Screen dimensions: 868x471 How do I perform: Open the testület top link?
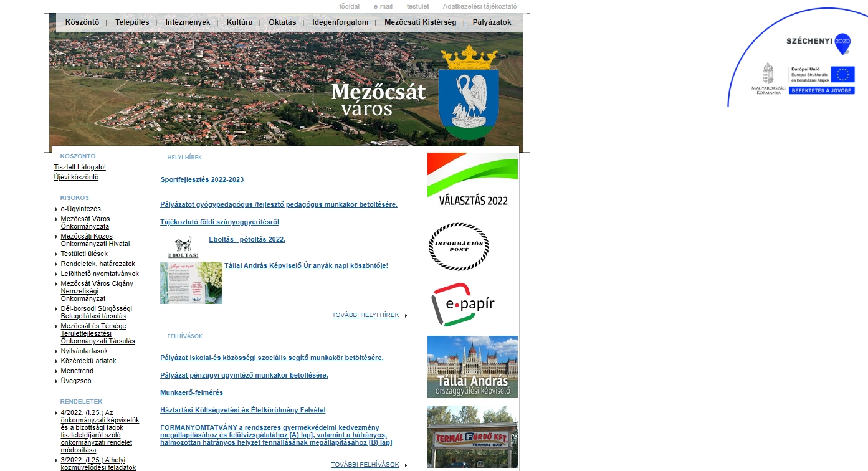417,6
